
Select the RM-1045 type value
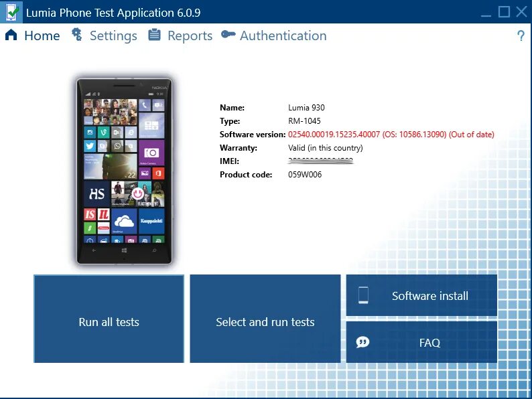pos(304,121)
